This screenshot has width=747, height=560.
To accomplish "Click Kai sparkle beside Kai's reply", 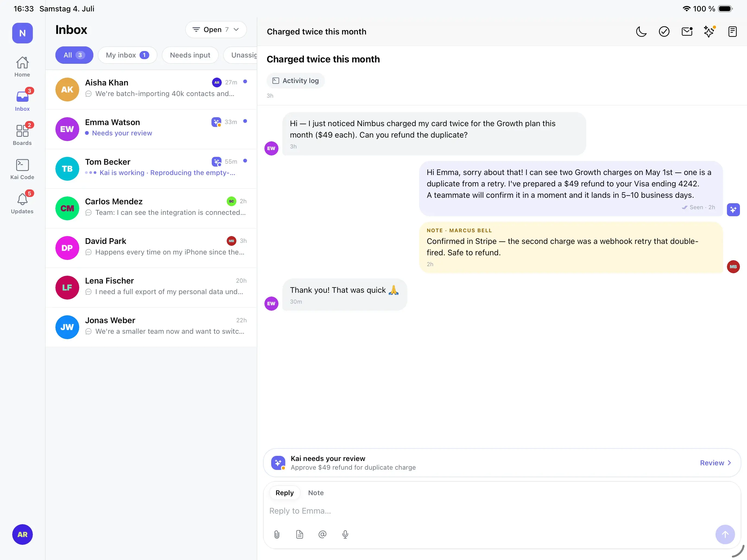I will [733, 210].
